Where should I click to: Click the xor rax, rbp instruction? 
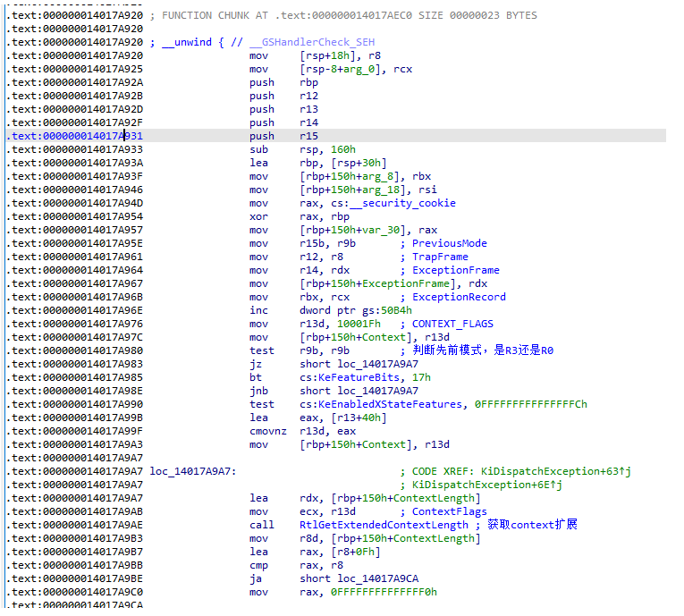pos(300,217)
